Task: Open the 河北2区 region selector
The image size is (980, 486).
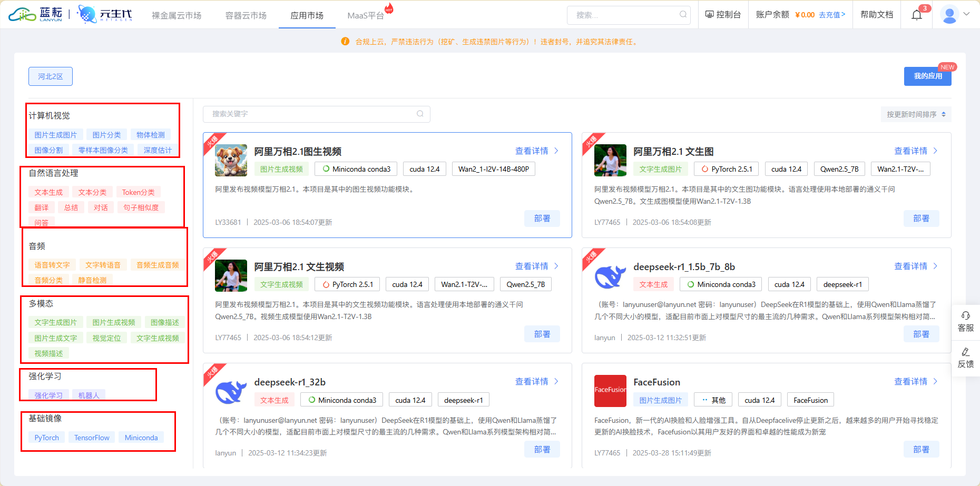Action: point(51,76)
